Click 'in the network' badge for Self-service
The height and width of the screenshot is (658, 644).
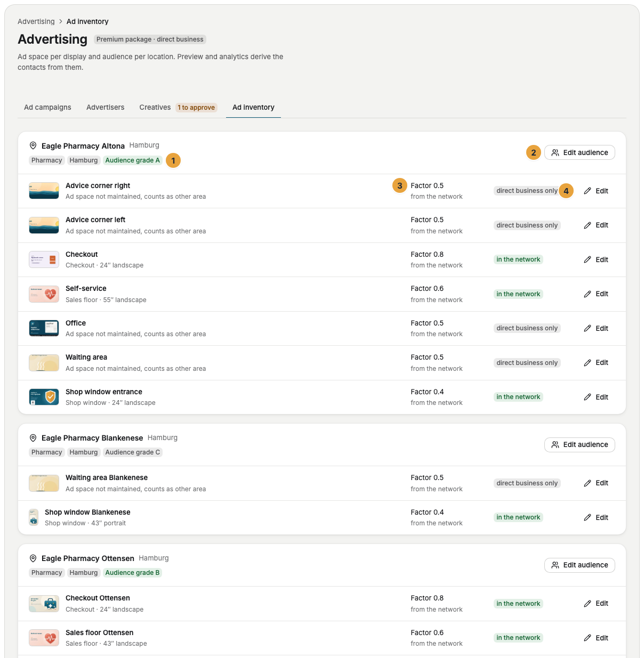[x=518, y=294]
